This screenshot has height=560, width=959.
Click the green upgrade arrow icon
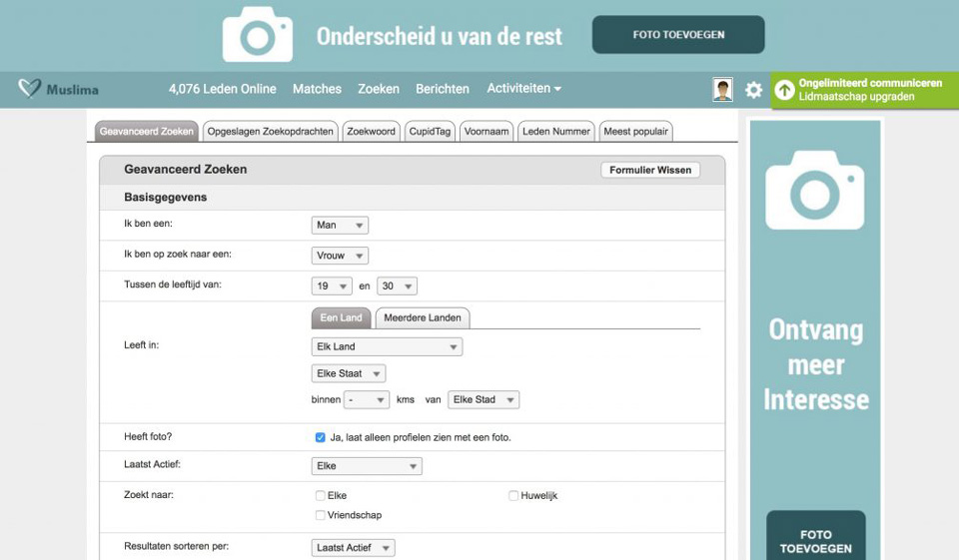pyautogui.click(x=785, y=90)
